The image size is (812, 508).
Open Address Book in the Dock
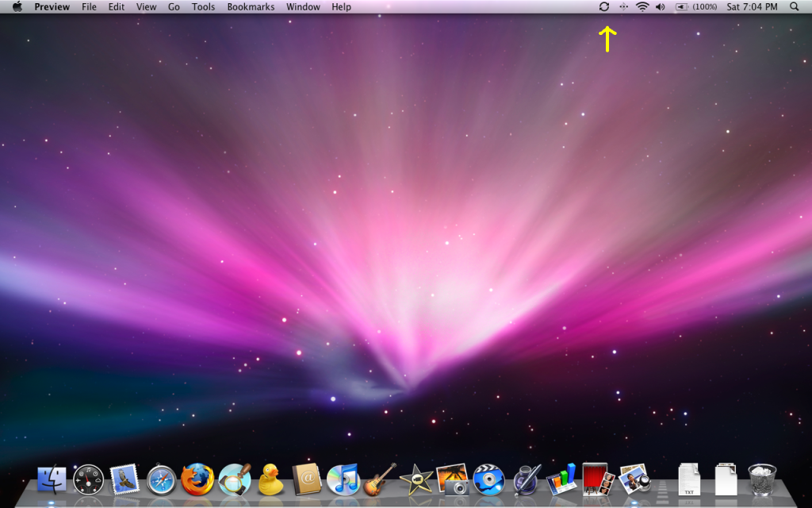coord(307,479)
